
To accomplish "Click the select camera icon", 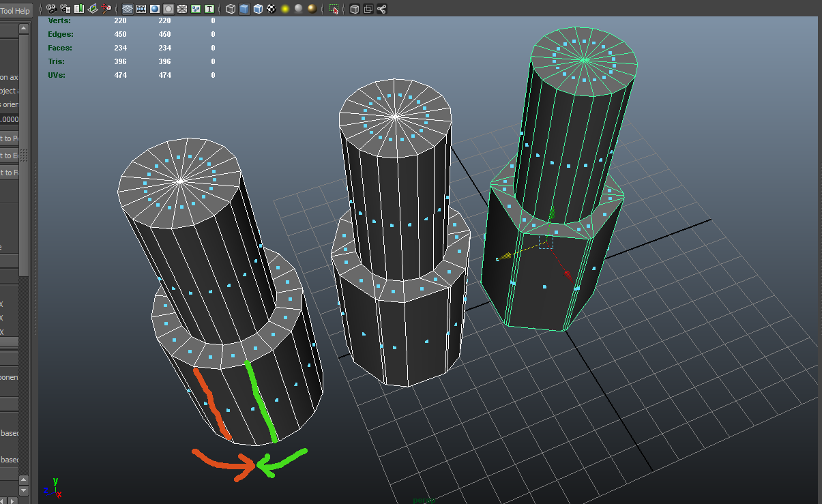I will [x=51, y=10].
